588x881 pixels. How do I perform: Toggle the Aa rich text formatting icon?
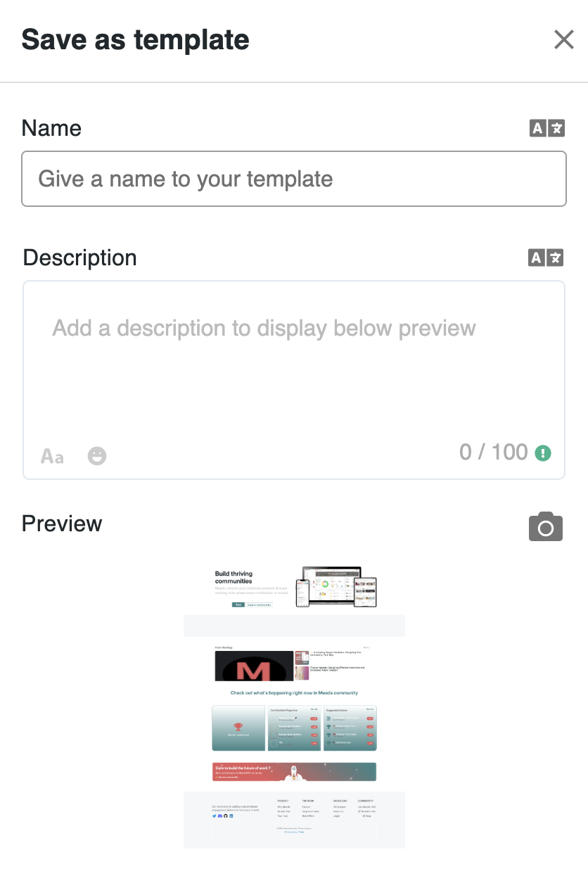(53, 457)
